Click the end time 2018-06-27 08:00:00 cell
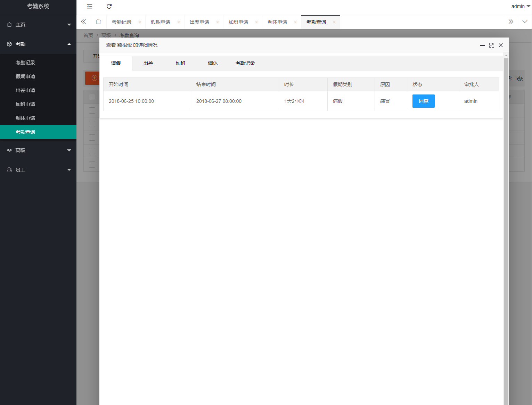 pyautogui.click(x=235, y=101)
